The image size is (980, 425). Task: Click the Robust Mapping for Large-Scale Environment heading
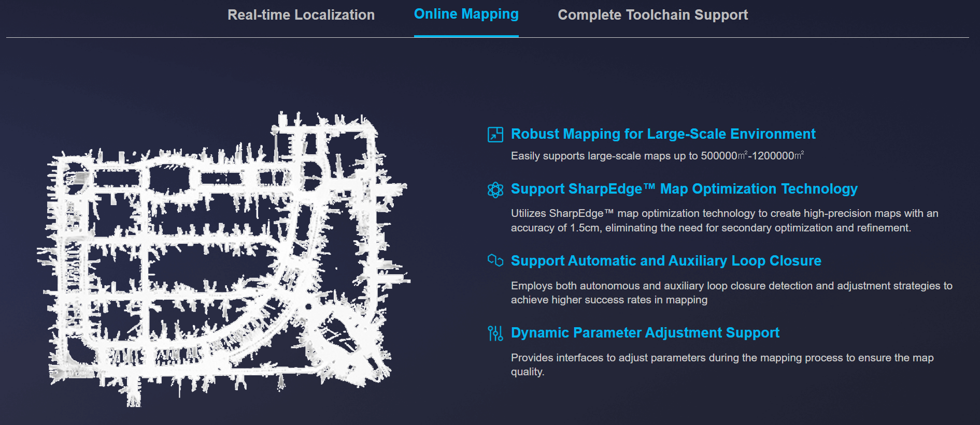click(x=663, y=134)
